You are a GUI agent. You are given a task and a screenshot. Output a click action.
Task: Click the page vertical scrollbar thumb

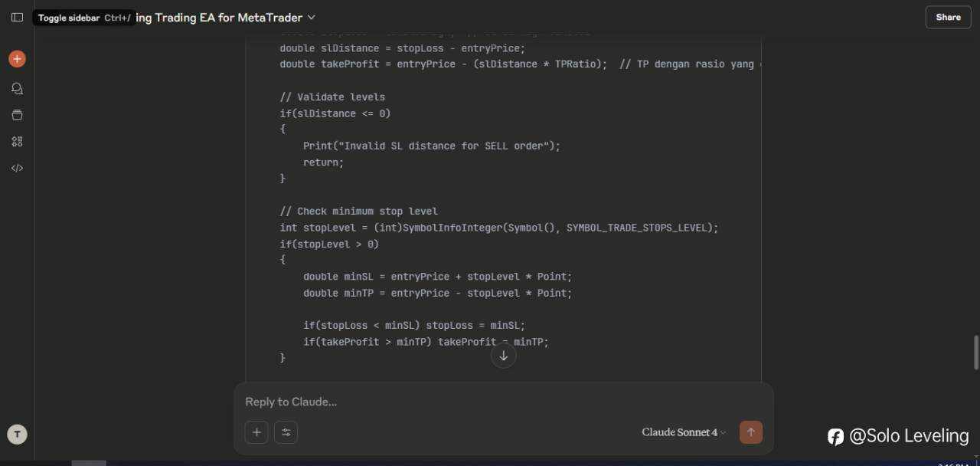coord(975,352)
